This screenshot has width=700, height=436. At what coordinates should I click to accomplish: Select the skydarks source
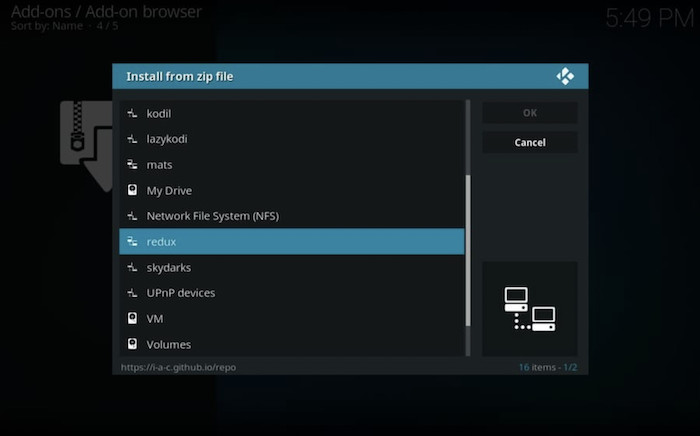click(292, 267)
